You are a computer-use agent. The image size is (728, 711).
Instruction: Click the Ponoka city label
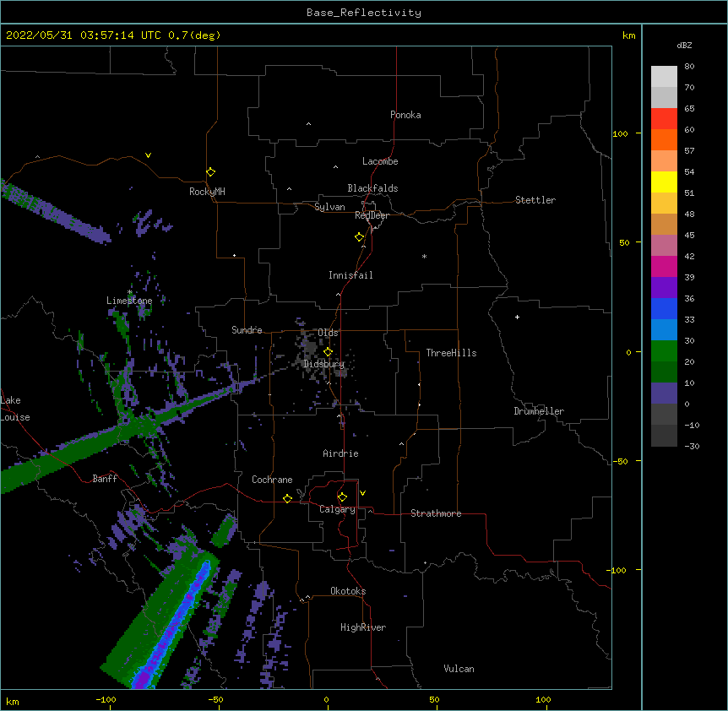point(405,115)
